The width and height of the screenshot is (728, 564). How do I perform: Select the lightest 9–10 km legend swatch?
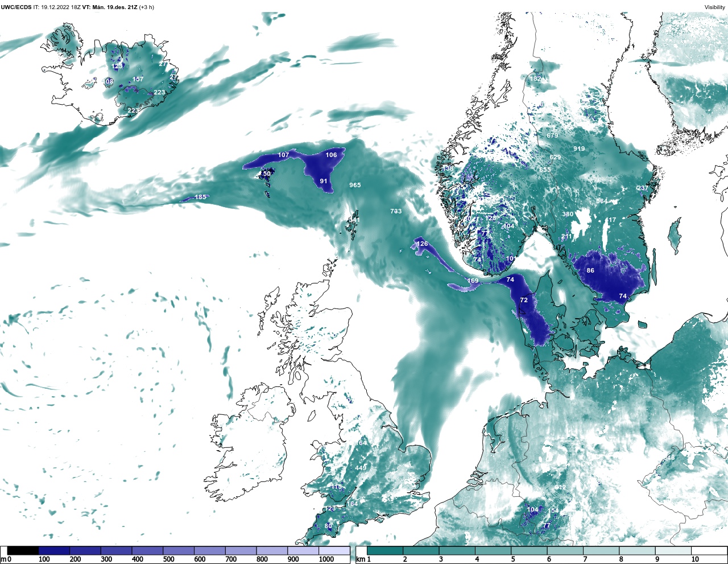[x=673, y=551]
